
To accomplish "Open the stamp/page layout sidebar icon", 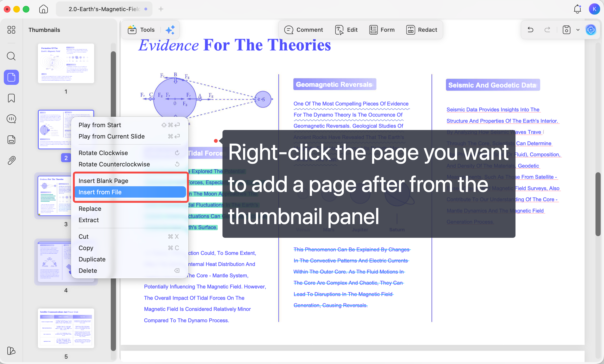I will tap(11, 140).
